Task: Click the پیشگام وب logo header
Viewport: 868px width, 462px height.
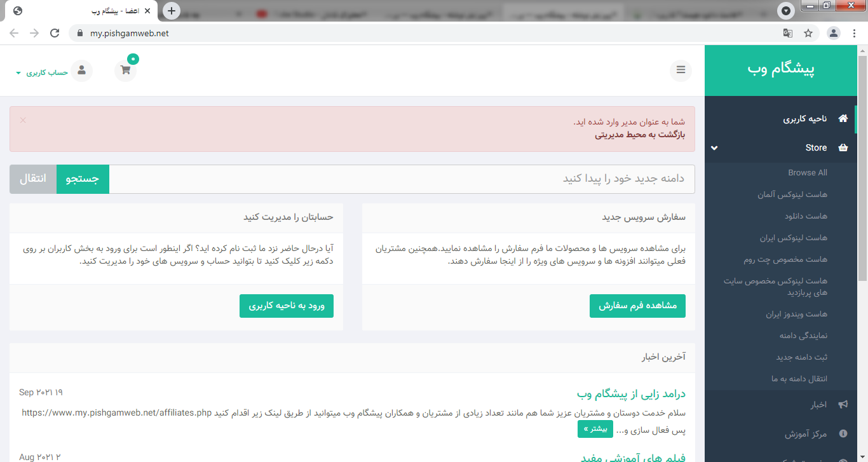Action: [x=781, y=70]
